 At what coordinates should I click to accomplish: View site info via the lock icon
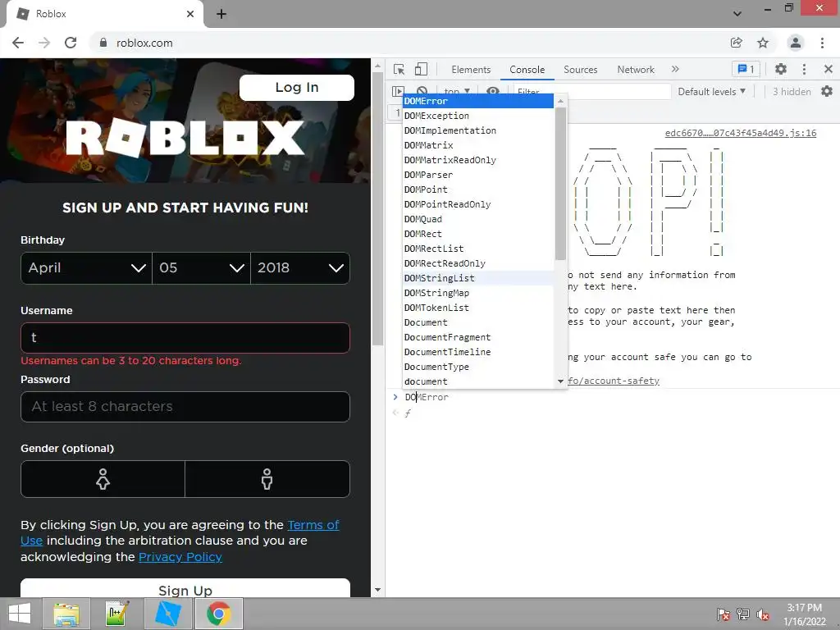click(103, 43)
